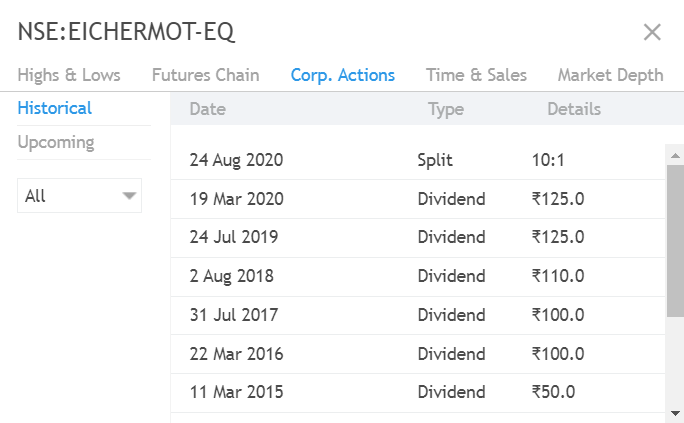Click the Details column header
This screenshot has width=684, height=423.
[x=574, y=109]
